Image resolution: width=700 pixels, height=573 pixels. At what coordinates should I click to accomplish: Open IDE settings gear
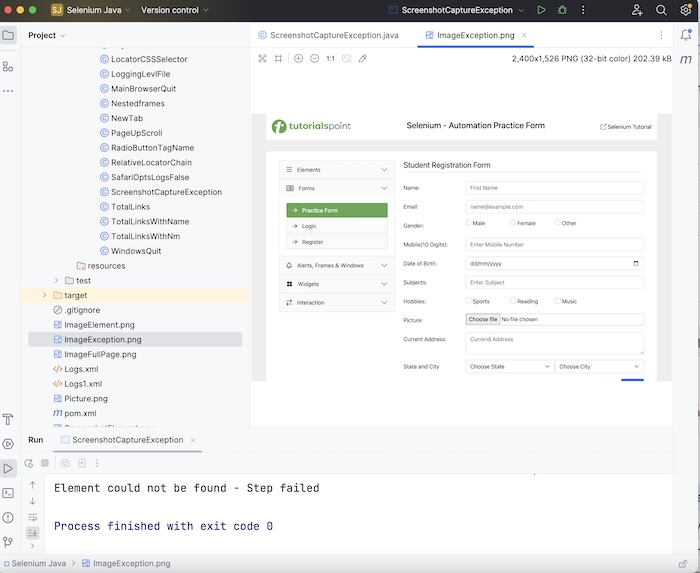click(686, 10)
